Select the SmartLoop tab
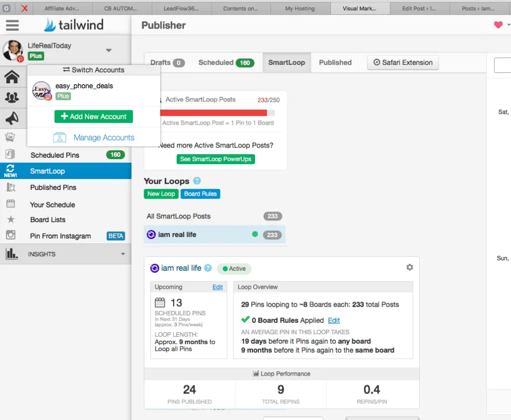This screenshot has width=511, height=420. [x=286, y=62]
